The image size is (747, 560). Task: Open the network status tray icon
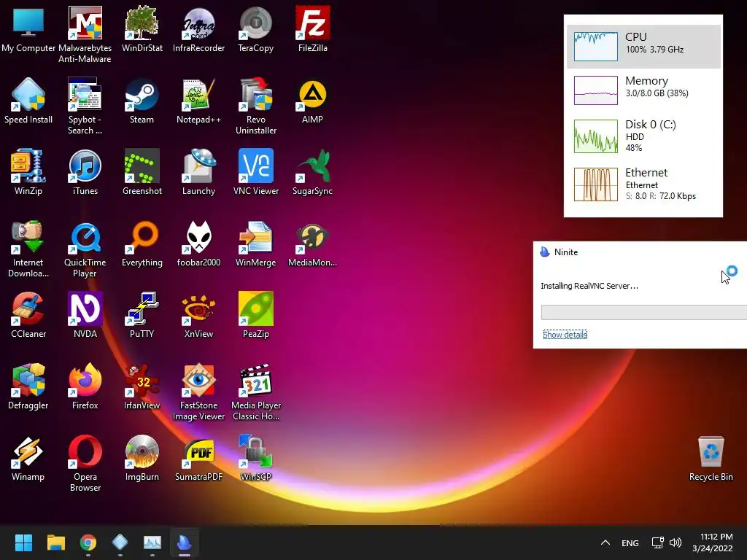tap(658, 542)
